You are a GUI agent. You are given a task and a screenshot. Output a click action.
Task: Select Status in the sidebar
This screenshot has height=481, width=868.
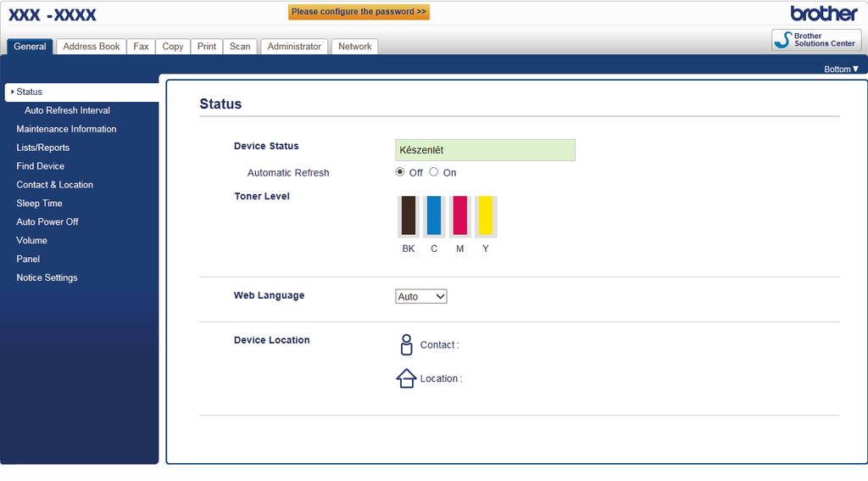coord(82,92)
